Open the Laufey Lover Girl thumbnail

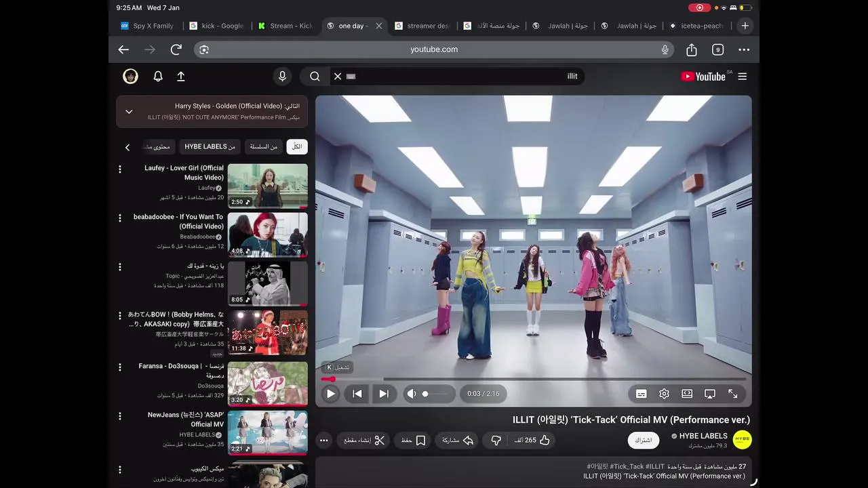click(x=267, y=186)
